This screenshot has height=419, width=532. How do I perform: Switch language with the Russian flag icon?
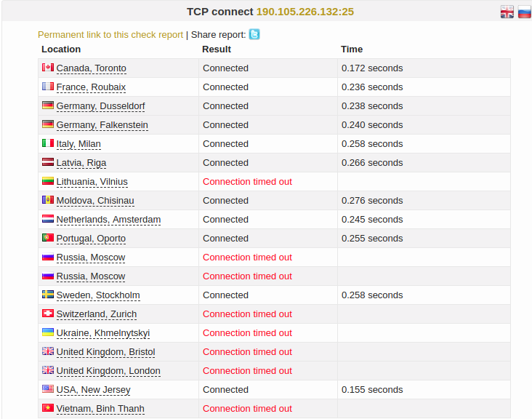pos(524,12)
